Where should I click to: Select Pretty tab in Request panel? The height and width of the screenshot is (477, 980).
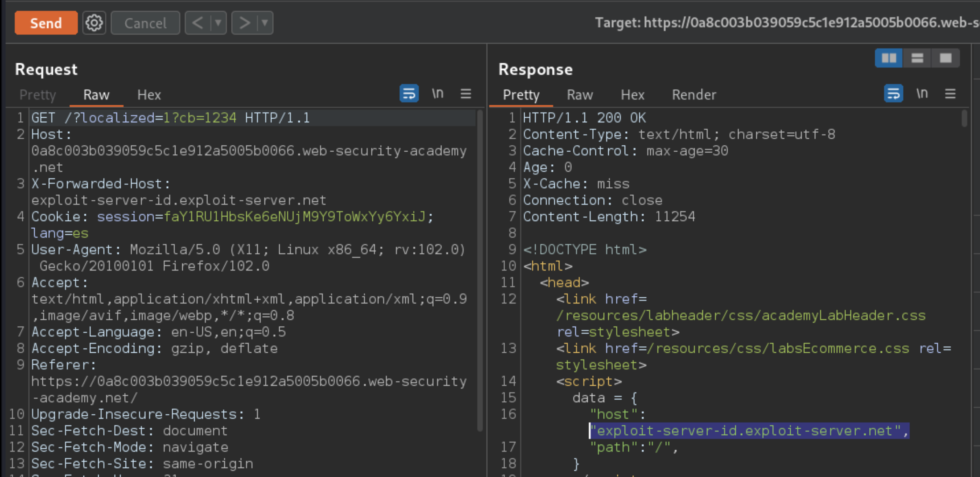pyautogui.click(x=38, y=95)
